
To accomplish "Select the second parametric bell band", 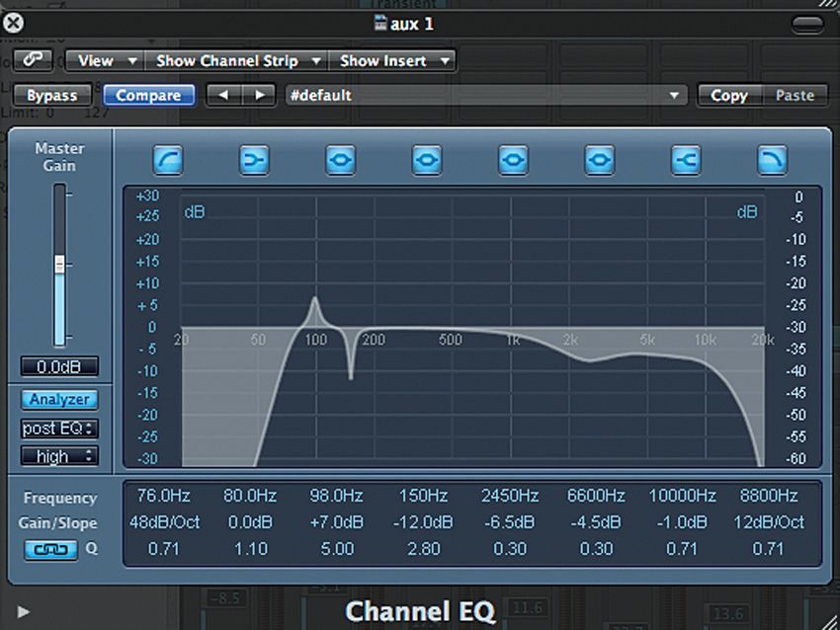I will coord(426,160).
